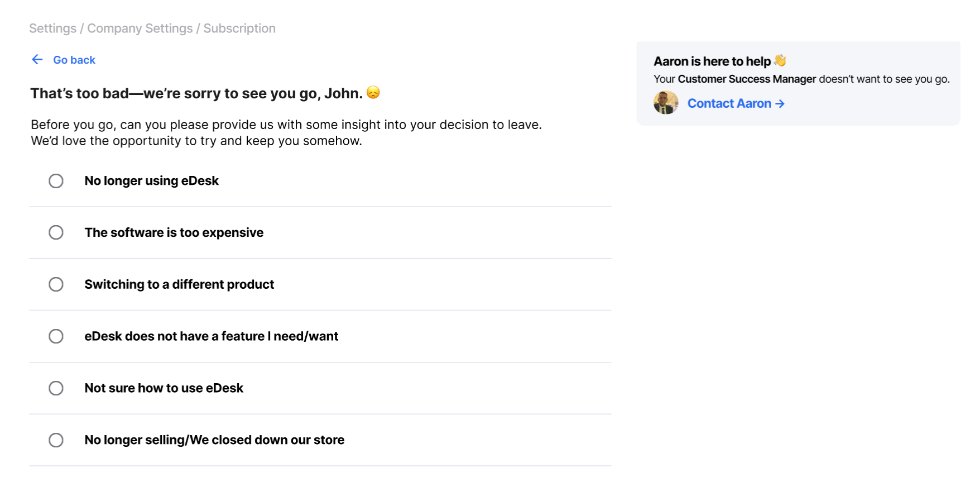Image resolution: width=980 pixels, height=496 pixels.
Task: Click the back arrow icon
Action: coord(37,60)
